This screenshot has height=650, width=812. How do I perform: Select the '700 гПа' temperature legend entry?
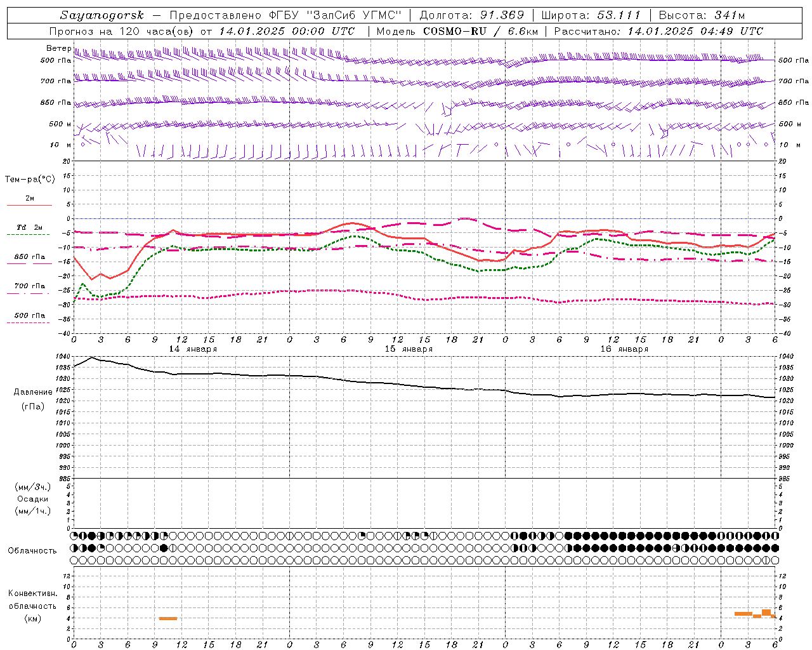pyautogui.click(x=30, y=286)
